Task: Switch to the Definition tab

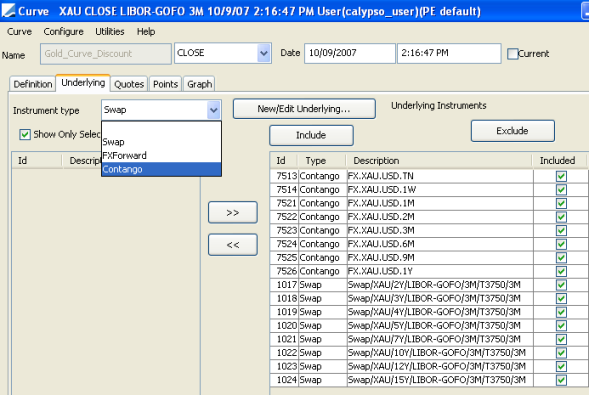Action: [33, 84]
